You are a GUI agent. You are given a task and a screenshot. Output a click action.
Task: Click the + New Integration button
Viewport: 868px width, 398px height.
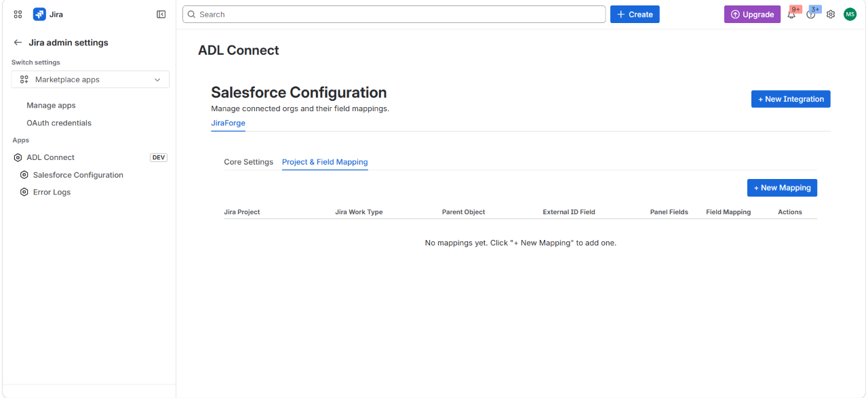pos(791,99)
